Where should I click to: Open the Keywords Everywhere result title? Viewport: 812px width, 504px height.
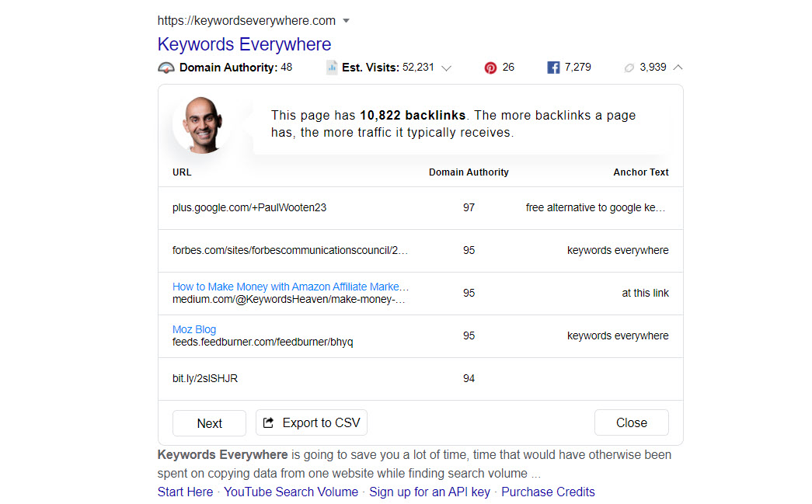[244, 44]
